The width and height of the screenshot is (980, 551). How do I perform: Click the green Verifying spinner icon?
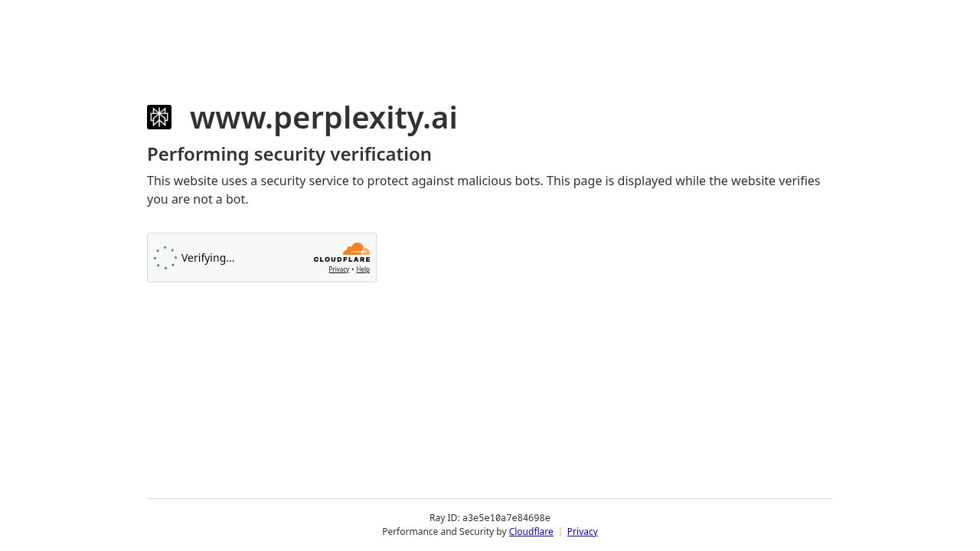(165, 258)
